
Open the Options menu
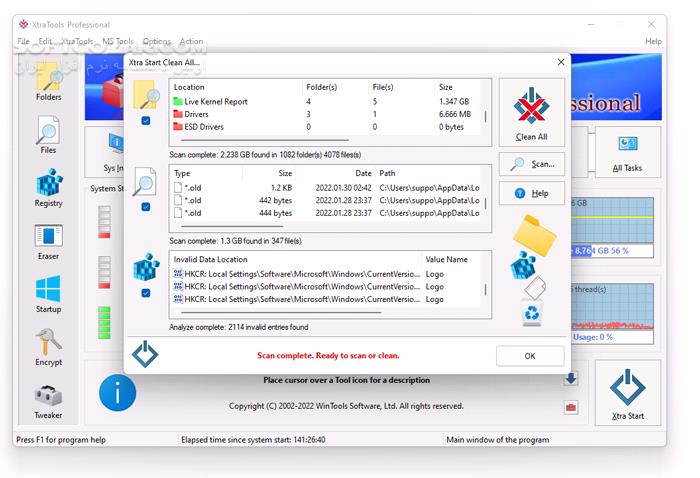(x=156, y=42)
